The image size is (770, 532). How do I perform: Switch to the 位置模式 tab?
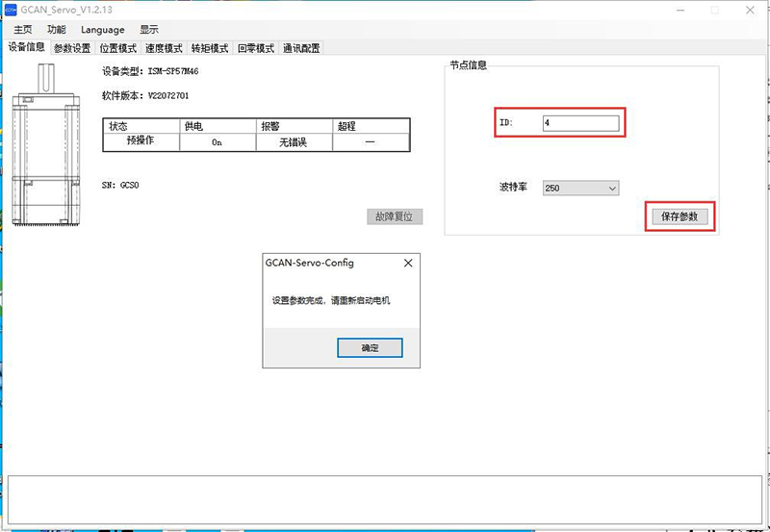click(118, 48)
